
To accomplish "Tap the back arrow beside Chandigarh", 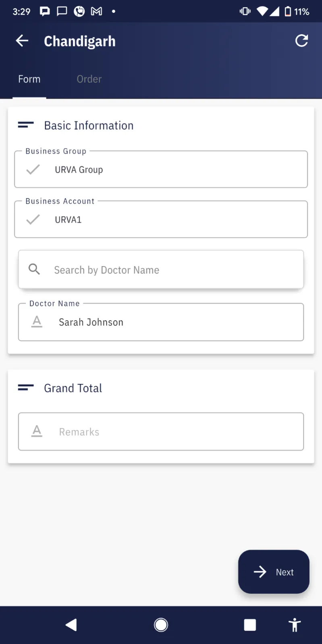I will tap(22, 41).
